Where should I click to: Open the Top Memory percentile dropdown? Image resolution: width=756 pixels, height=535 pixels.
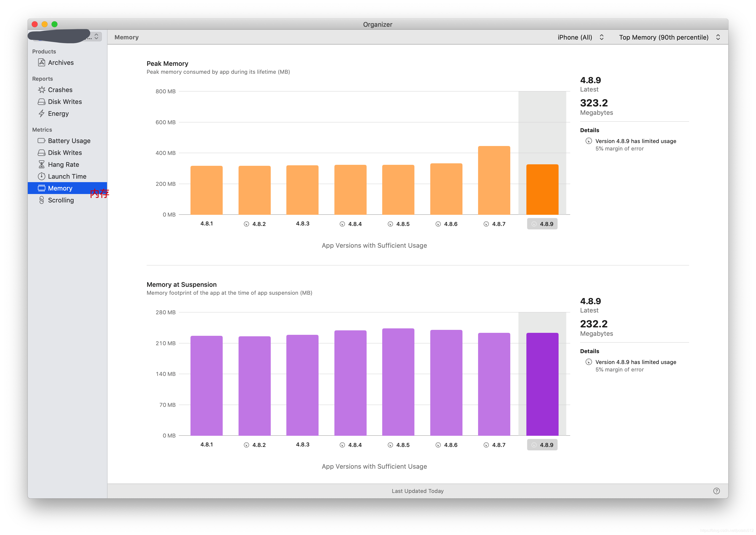669,37
